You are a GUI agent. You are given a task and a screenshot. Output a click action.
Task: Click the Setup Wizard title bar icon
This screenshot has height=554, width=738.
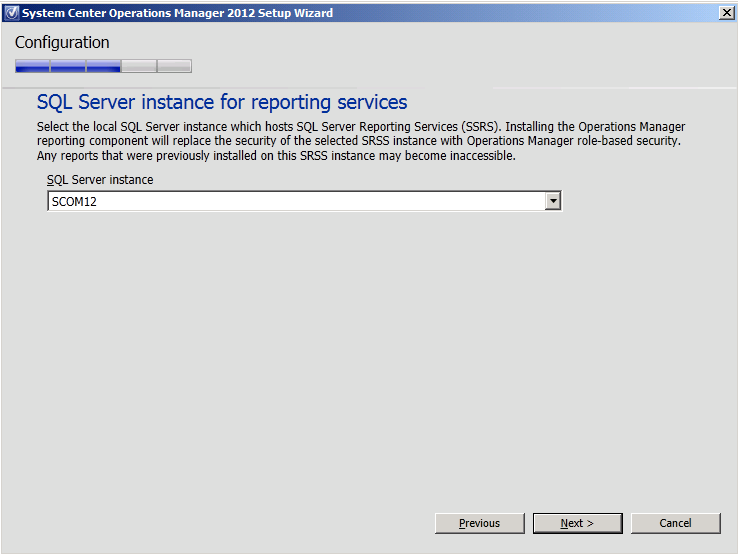point(12,13)
